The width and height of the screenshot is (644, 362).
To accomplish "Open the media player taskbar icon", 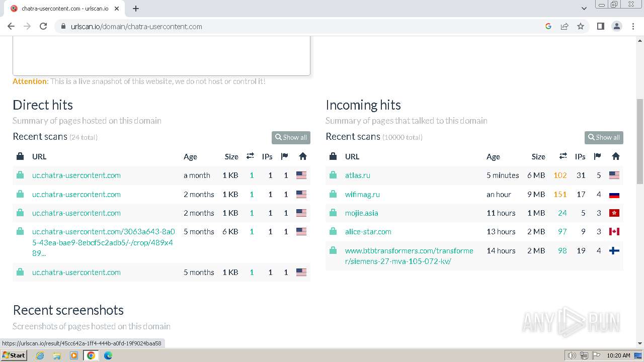I will (74, 355).
